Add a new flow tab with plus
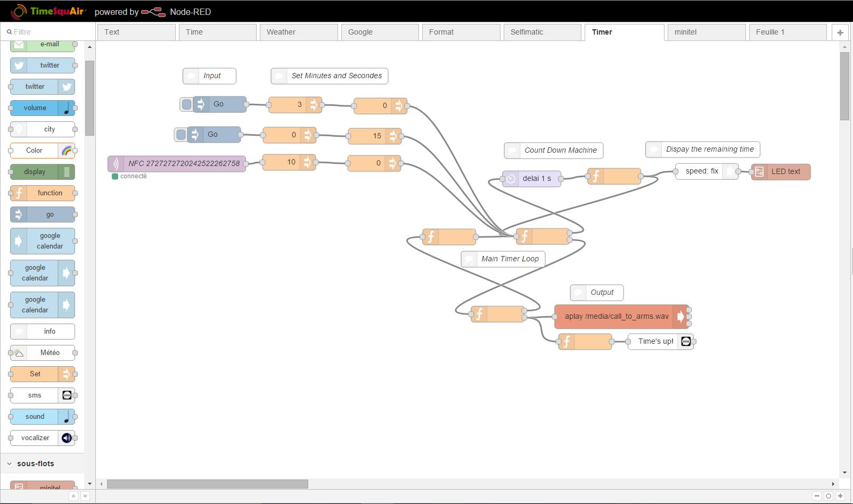The height and width of the screenshot is (504, 853). pyautogui.click(x=840, y=32)
